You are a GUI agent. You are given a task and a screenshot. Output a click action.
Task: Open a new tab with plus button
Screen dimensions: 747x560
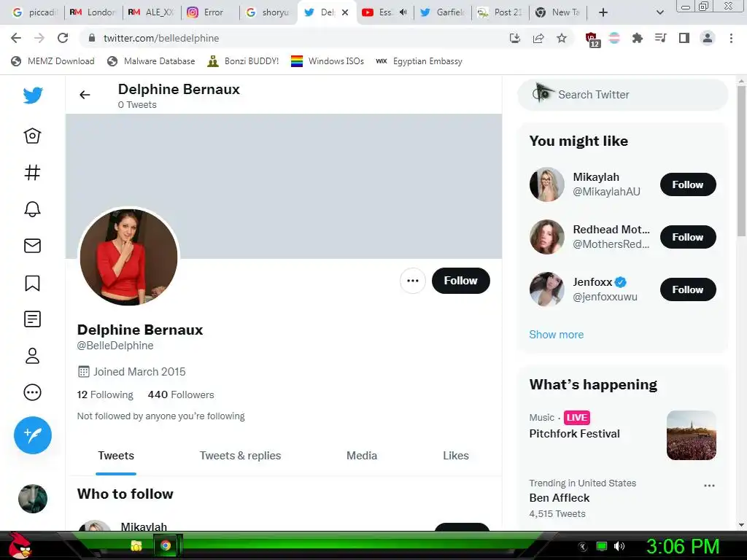pyautogui.click(x=603, y=12)
